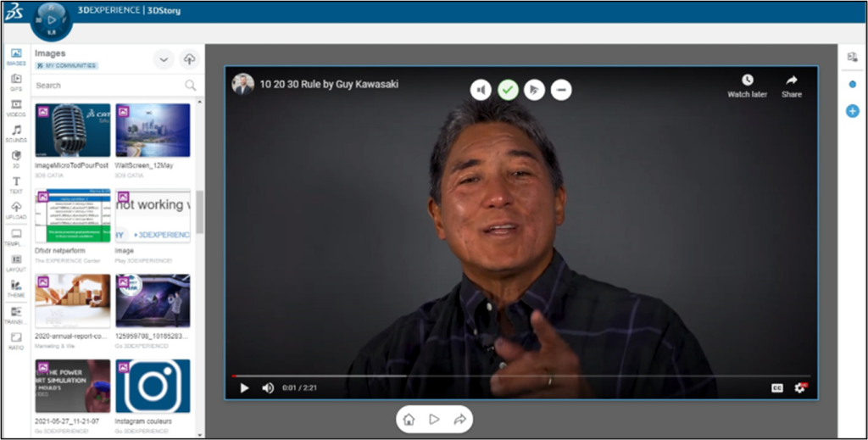
Task: Open the 3DEXPERIENCE compass menu
Action: pyautogui.click(x=52, y=19)
